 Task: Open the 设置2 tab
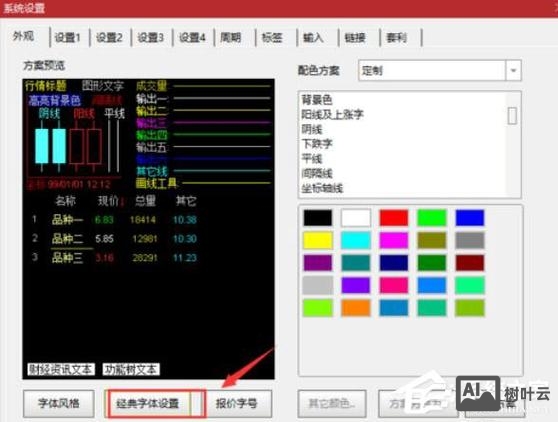click(109, 37)
